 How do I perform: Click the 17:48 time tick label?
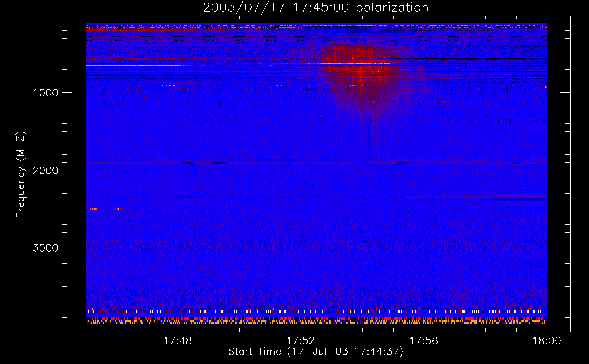click(178, 341)
